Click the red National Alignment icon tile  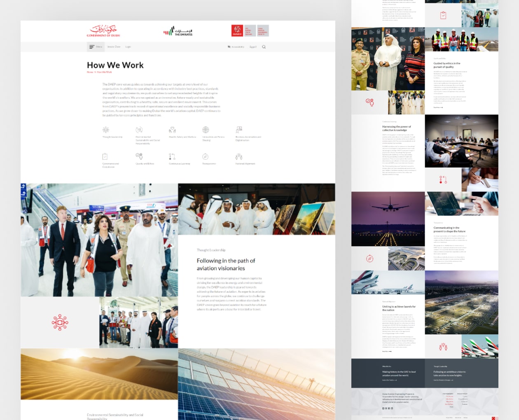[x=443, y=347]
